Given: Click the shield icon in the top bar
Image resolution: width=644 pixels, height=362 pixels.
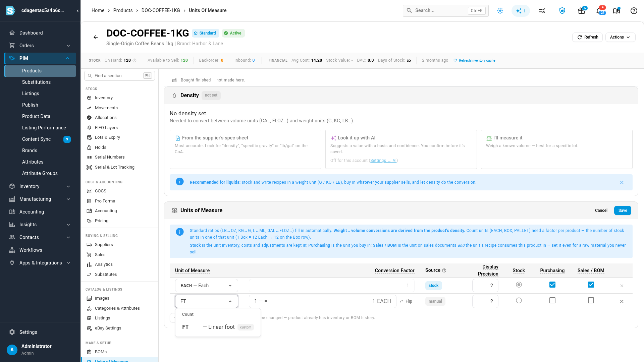Looking at the screenshot, I should click(562, 10).
